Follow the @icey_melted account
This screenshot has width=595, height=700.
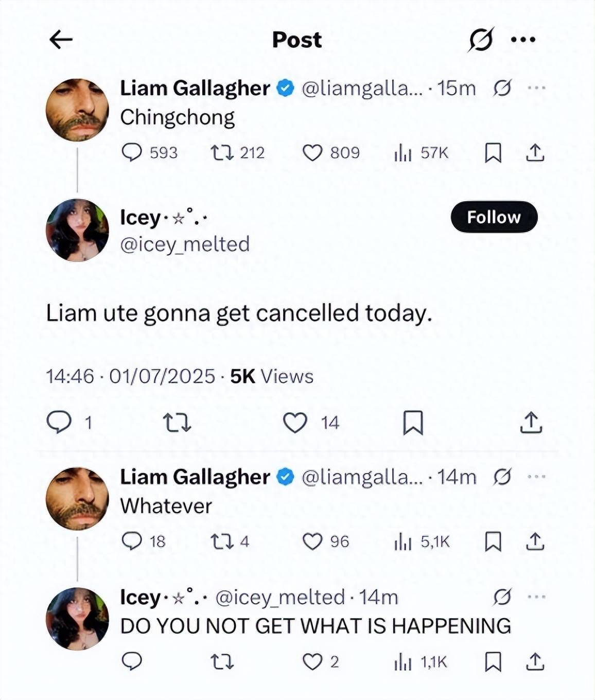(494, 217)
